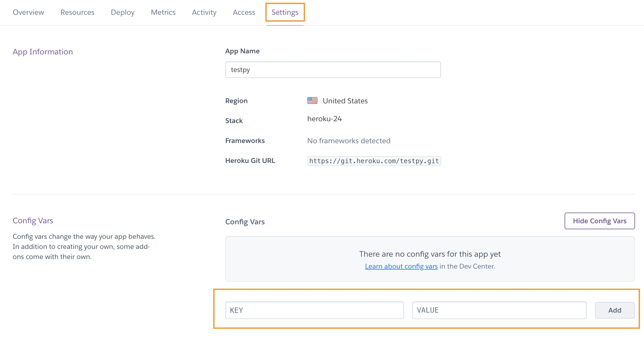
Task: Click the Settings tab
Action: click(x=285, y=12)
